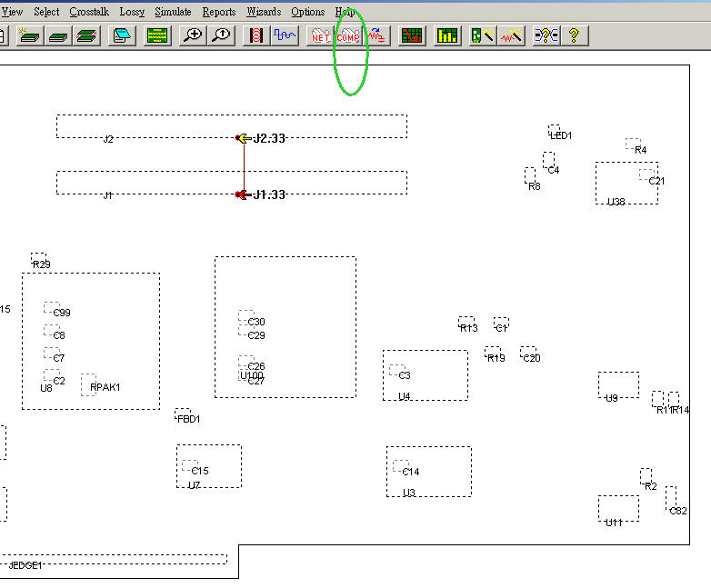The width and height of the screenshot is (711, 588).
Task: Click the JEDGE1 edge connector label
Action: point(25,565)
